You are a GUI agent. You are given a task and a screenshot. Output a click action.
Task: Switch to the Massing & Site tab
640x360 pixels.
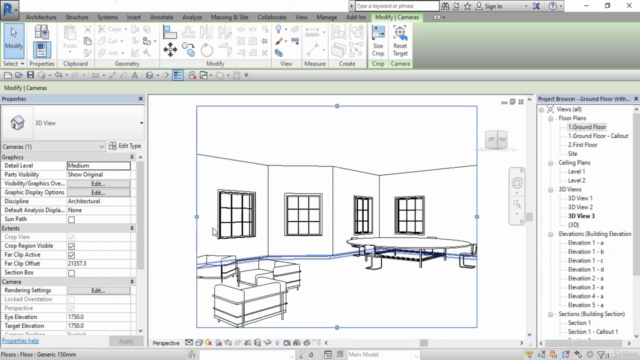pos(229,17)
